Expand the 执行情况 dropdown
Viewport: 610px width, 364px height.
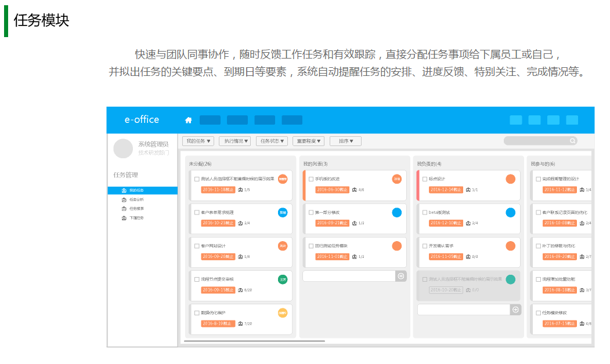[234, 141]
